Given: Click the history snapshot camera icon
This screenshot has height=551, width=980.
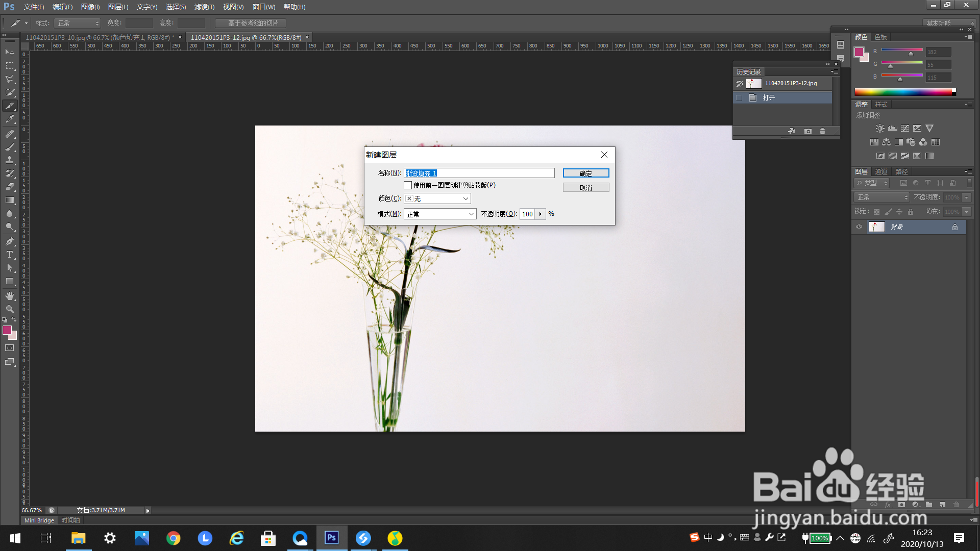Looking at the screenshot, I should [x=807, y=131].
